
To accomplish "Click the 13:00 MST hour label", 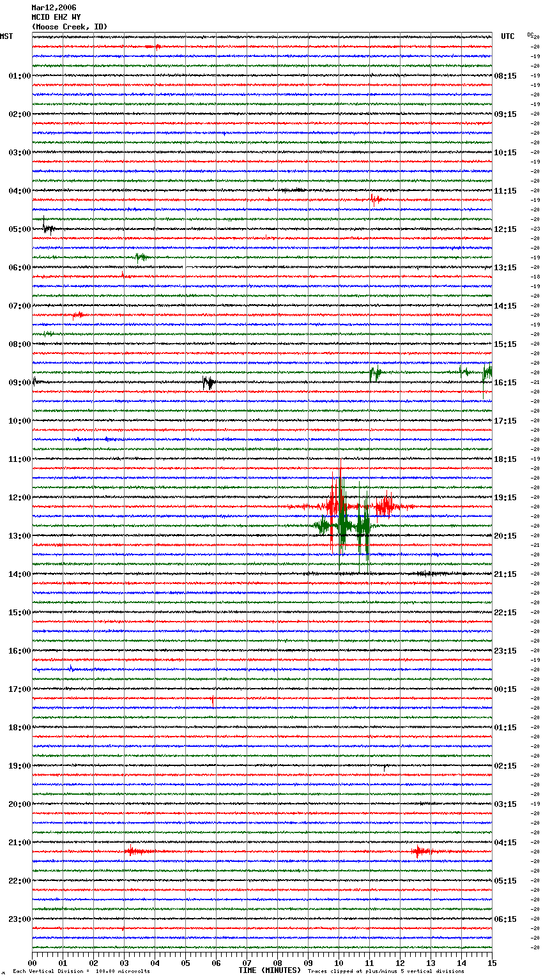I will coord(20,536).
